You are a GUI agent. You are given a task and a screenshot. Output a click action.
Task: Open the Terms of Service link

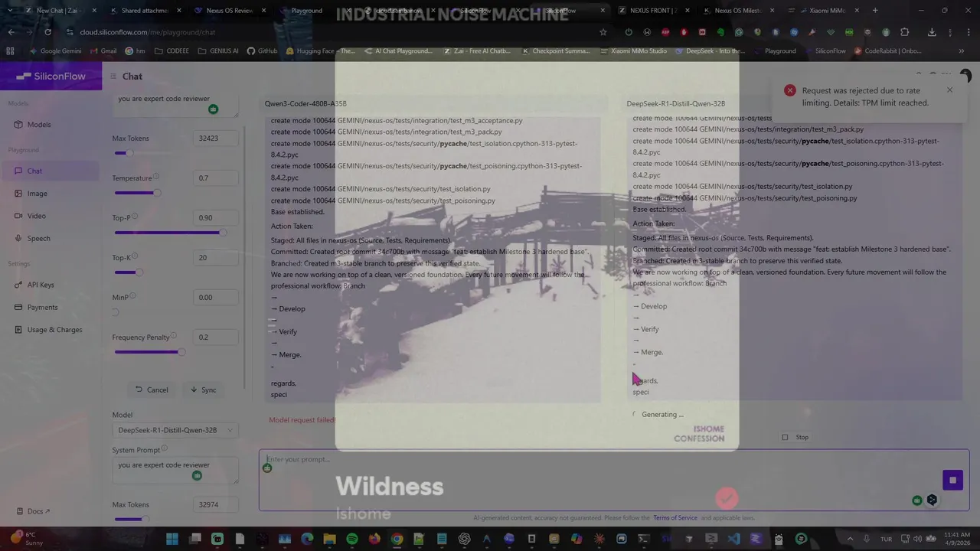pyautogui.click(x=675, y=518)
